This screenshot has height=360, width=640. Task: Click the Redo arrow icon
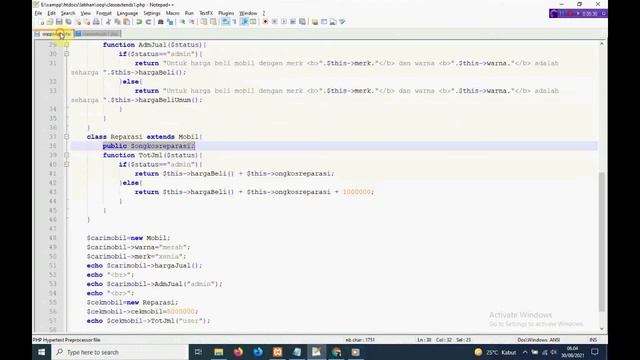point(148,22)
